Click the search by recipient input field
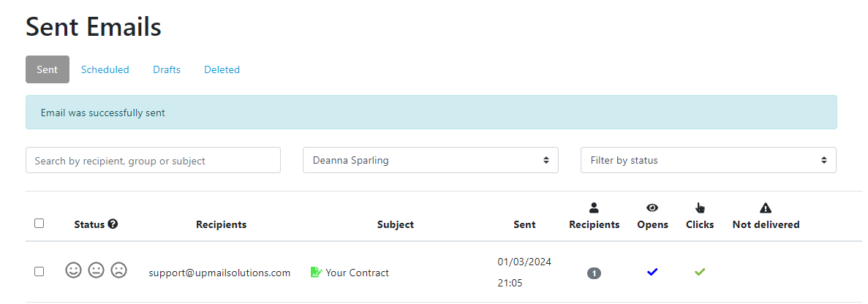This screenshot has height=304, width=868. pos(153,160)
